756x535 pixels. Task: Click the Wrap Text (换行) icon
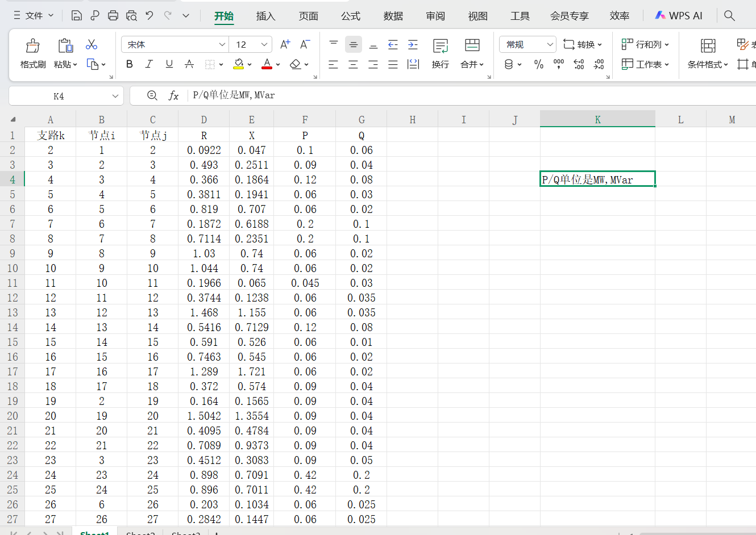[x=440, y=45]
